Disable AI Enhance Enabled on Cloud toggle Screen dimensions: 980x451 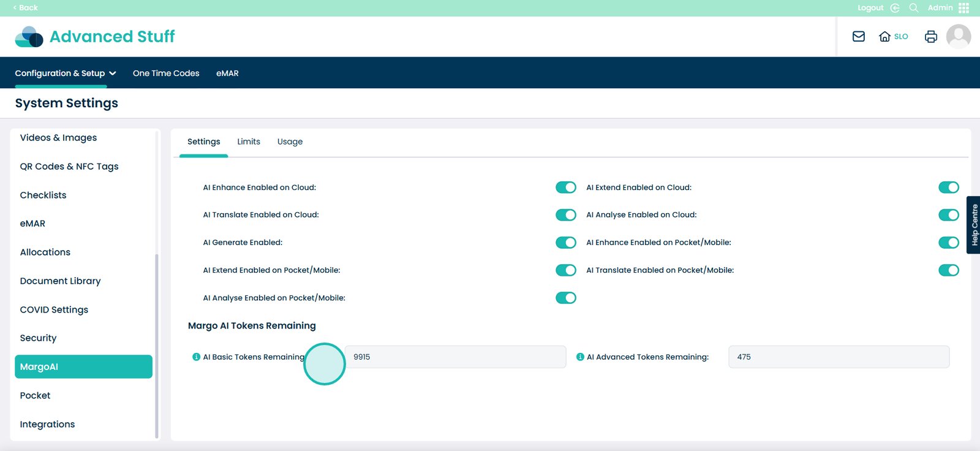tap(565, 188)
